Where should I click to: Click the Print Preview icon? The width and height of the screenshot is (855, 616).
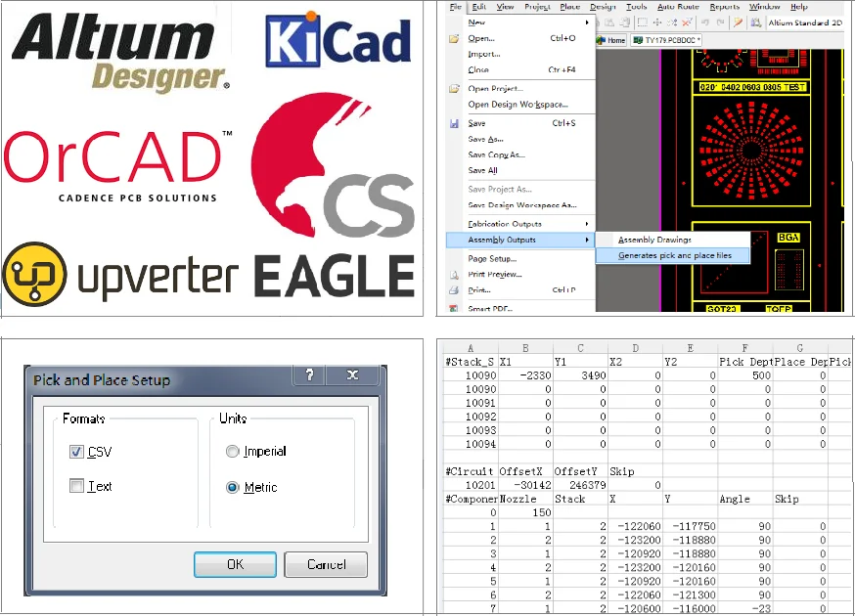click(x=454, y=275)
